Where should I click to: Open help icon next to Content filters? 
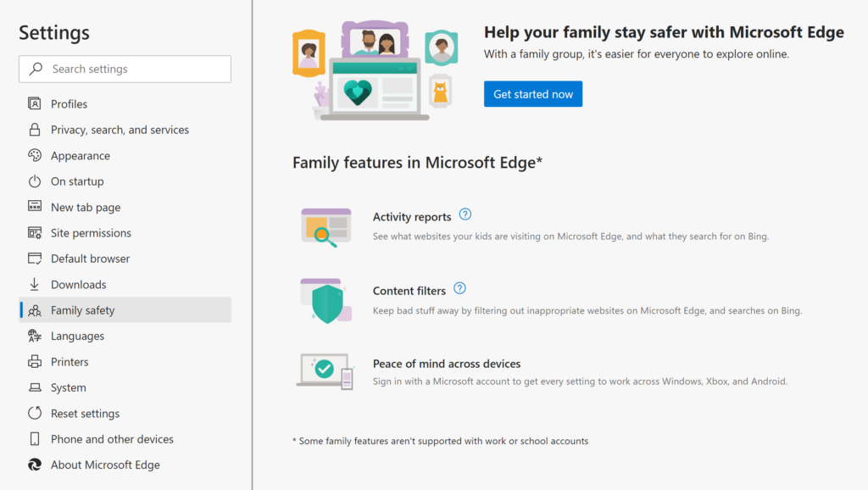pos(459,288)
